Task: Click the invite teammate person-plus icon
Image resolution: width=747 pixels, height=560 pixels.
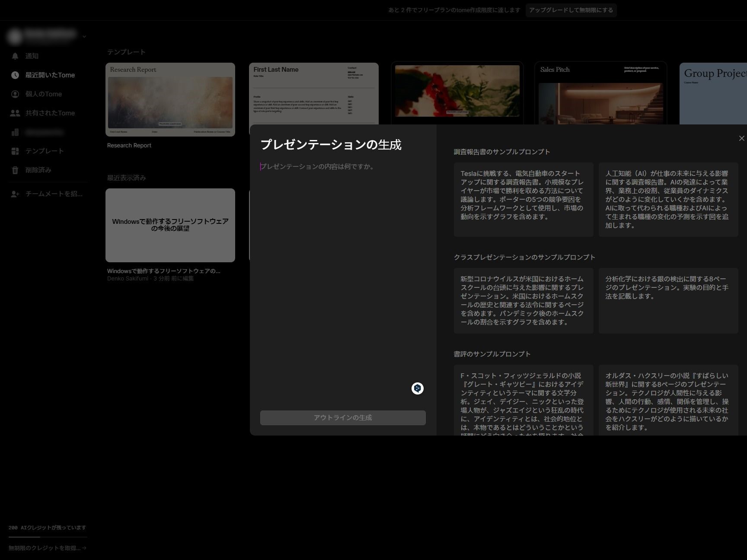Action: click(15, 194)
